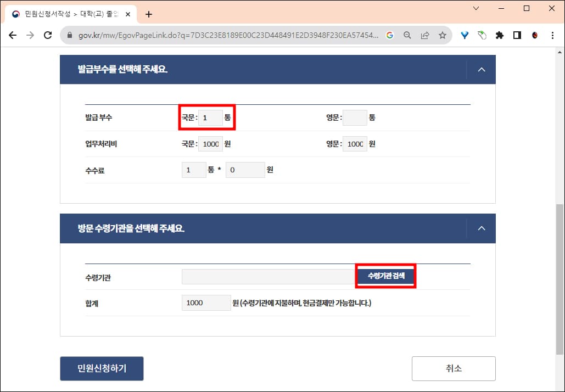Open the browser extensions puzzle icon
Image resolution: width=565 pixels, height=392 pixels.
tap(499, 35)
